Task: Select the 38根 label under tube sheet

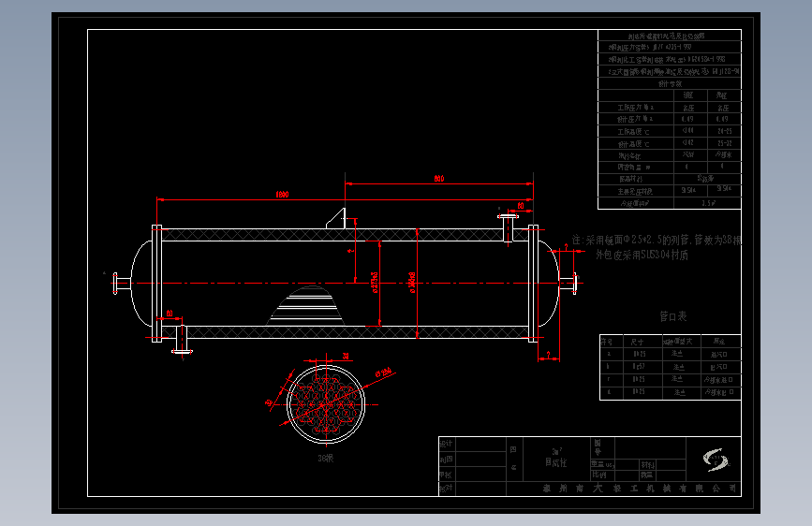Action: 326,459
